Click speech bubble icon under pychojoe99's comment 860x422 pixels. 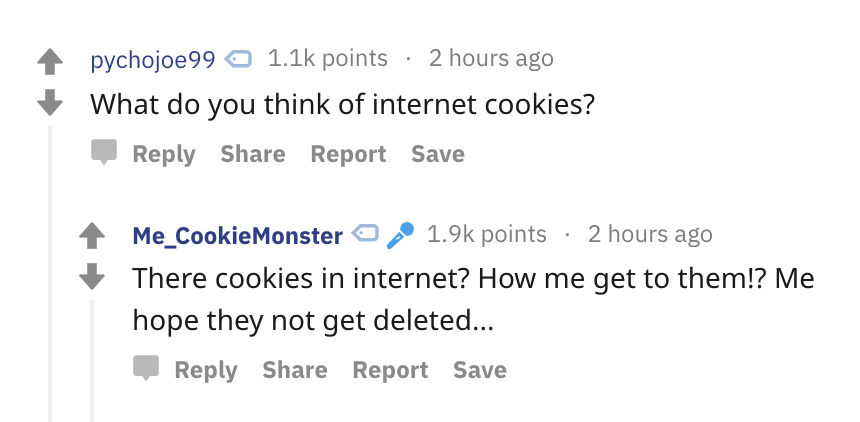(104, 152)
